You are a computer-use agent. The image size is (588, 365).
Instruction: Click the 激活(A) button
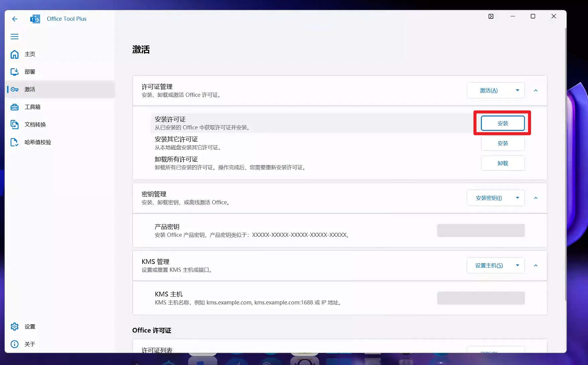(x=489, y=90)
